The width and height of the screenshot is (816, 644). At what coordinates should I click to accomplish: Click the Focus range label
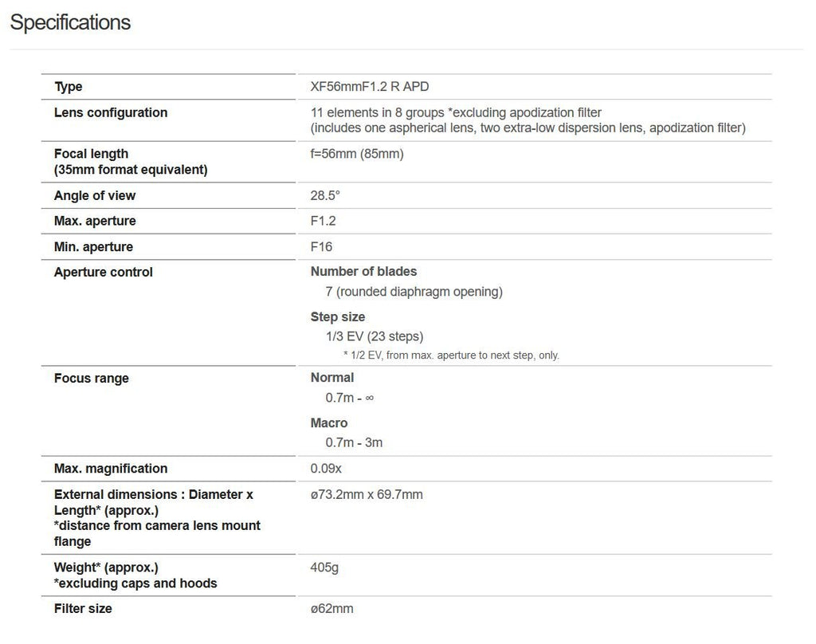point(92,378)
